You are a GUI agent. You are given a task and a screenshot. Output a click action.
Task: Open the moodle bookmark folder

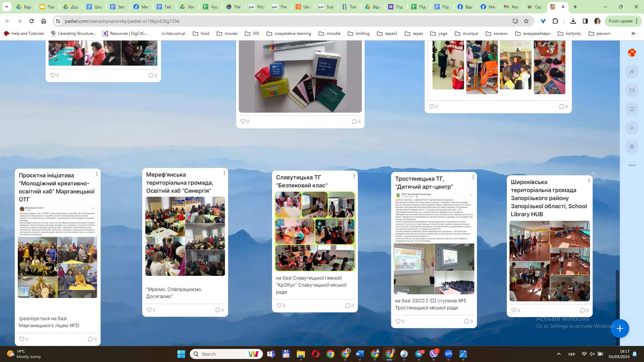329,34
